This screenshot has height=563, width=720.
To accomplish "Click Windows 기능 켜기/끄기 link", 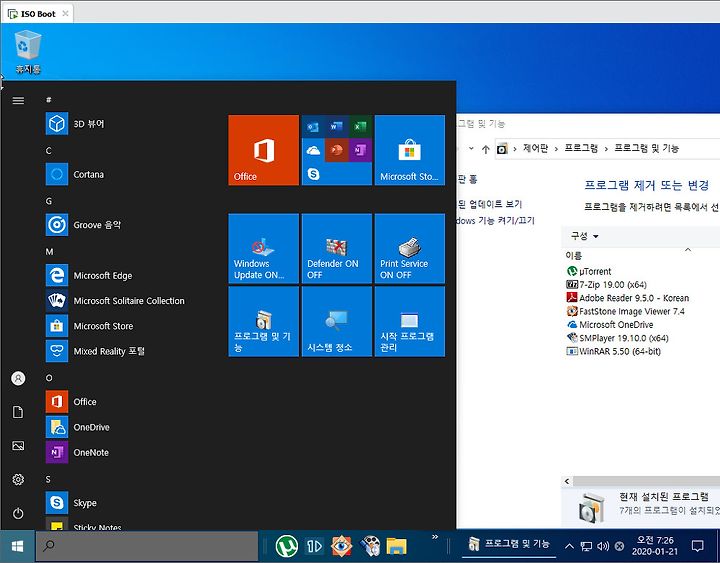I will 495,220.
